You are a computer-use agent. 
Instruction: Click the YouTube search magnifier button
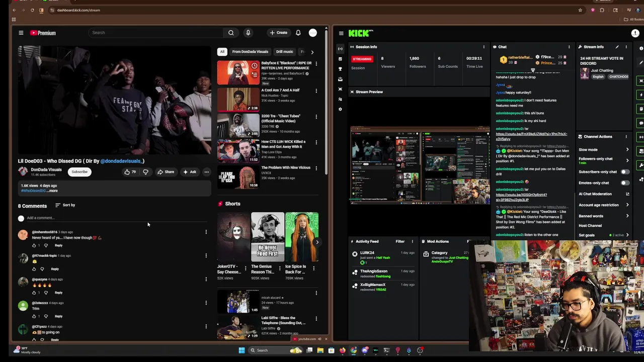(x=231, y=33)
